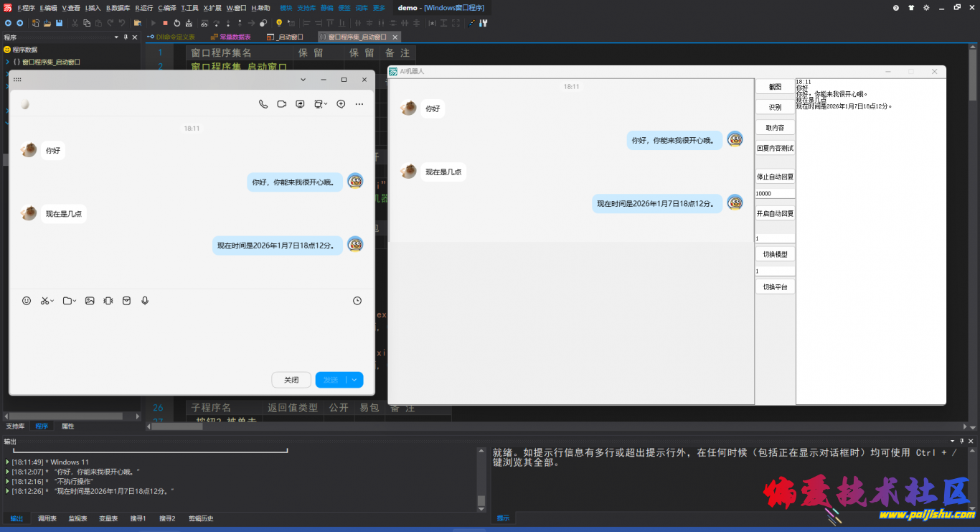Toggle the auto-hide pin on the 程序 panel
Screen dimensions: 980x532
pos(126,37)
